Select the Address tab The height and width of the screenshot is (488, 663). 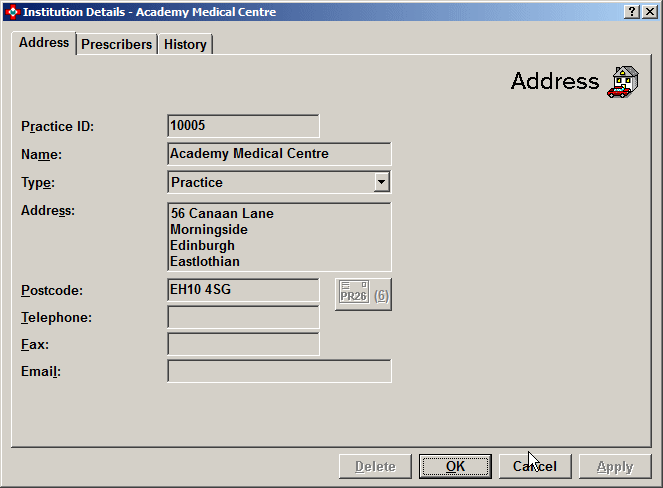coord(44,43)
